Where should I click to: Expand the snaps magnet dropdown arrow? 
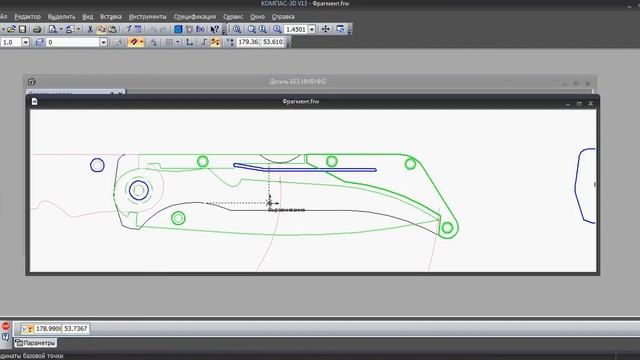(x=141, y=42)
